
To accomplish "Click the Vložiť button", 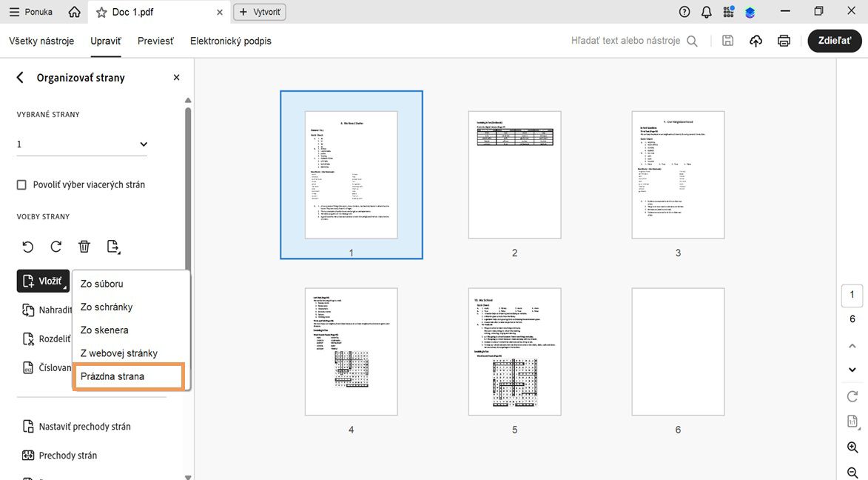I will 43,281.
